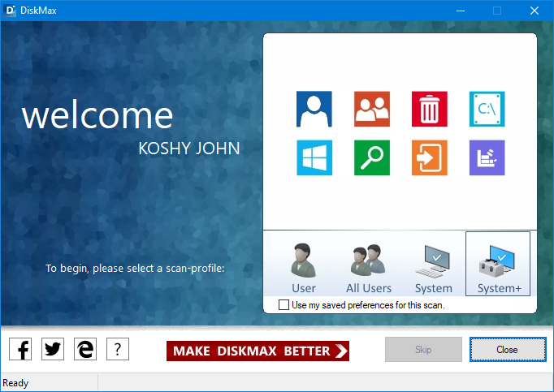Click the teal C:\ drive tile icon
The width and height of the screenshot is (554, 392).
point(487,109)
